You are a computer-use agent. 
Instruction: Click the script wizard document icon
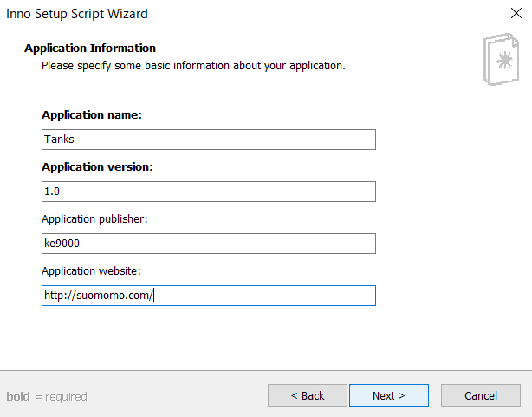click(501, 59)
